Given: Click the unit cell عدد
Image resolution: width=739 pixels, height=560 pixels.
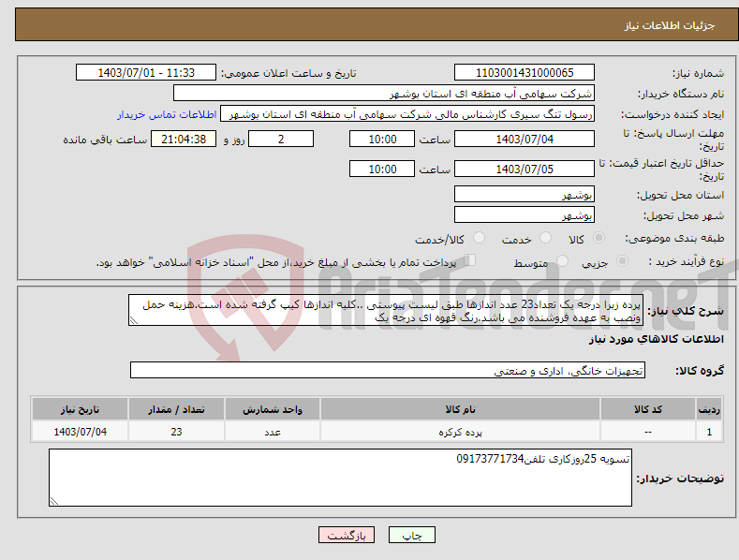Looking at the screenshot, I should [x=273, y=432].
